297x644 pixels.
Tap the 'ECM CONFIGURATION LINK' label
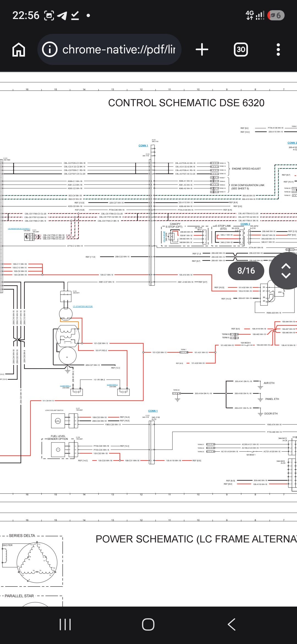click(248, 185)
